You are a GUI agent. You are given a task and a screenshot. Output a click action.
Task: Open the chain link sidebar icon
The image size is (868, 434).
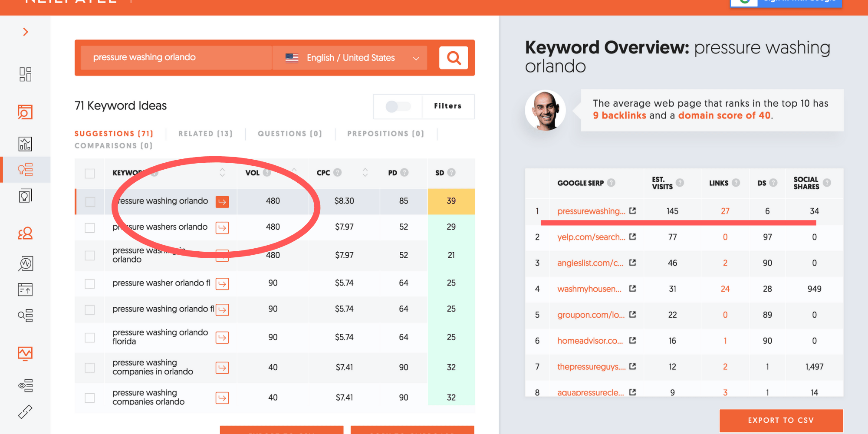tap(25, 411)
